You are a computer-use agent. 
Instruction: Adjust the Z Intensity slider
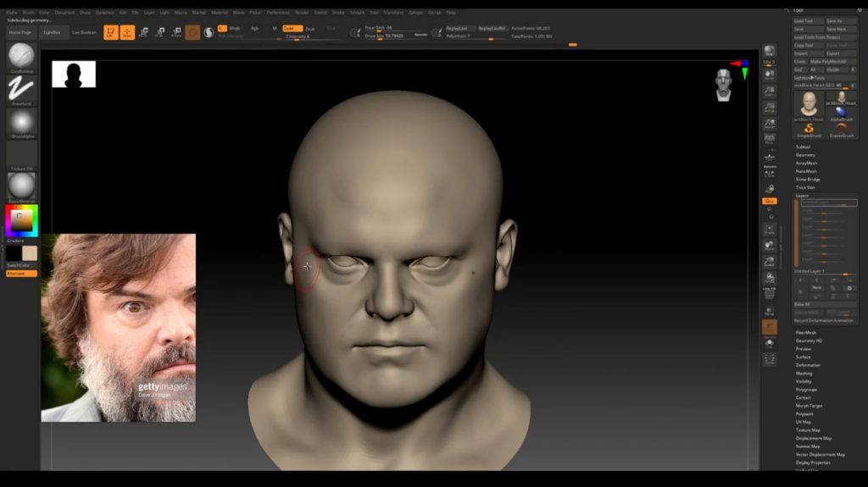310,36
